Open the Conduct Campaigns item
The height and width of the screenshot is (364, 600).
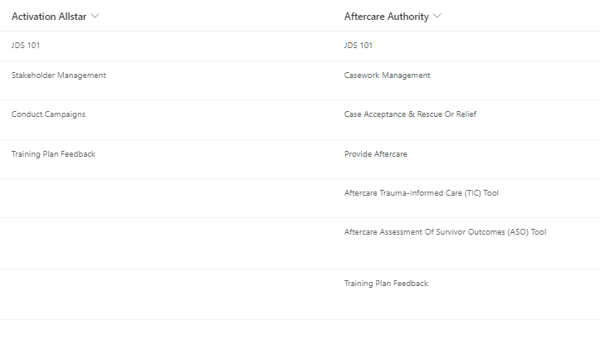49,114
